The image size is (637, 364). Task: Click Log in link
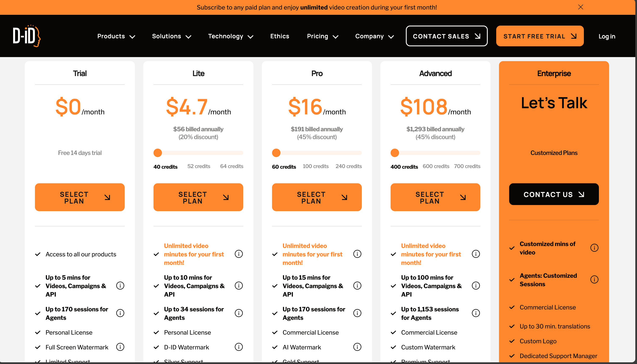[607, 36]
